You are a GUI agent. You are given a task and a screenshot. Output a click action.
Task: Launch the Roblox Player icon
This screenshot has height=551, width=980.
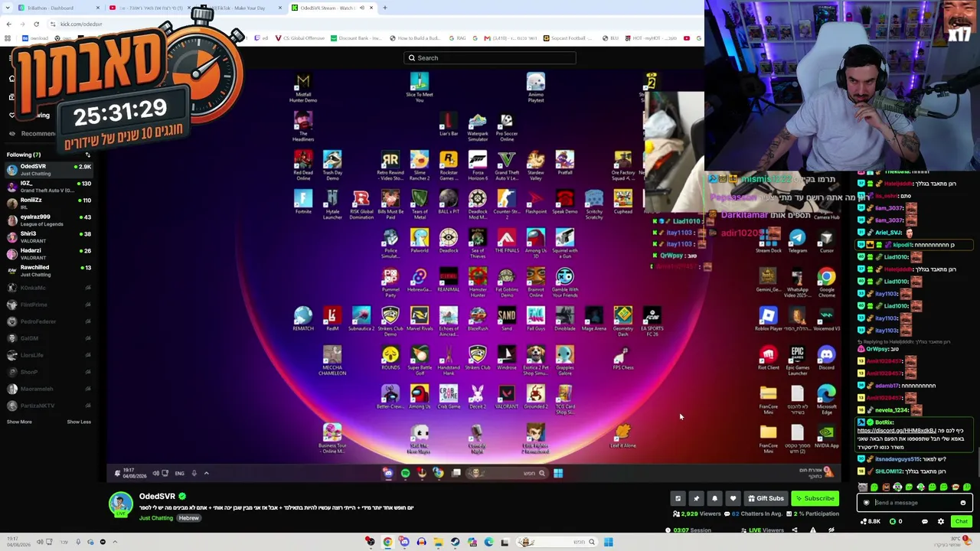click(768, 319)
